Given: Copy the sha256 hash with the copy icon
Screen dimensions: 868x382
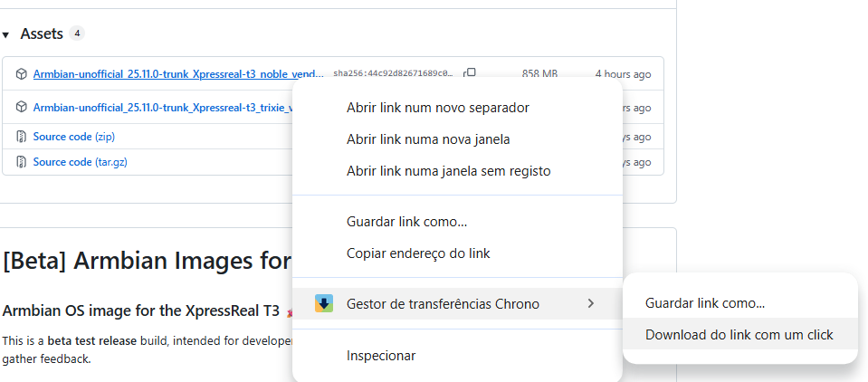Looking at the screenshot, I should (470, 72).
